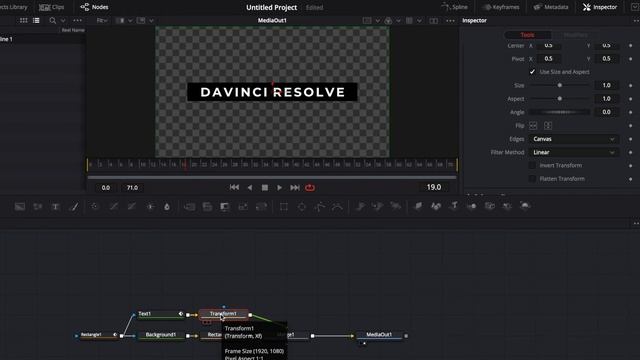Open the Keyframes panel

click(501, 7)
